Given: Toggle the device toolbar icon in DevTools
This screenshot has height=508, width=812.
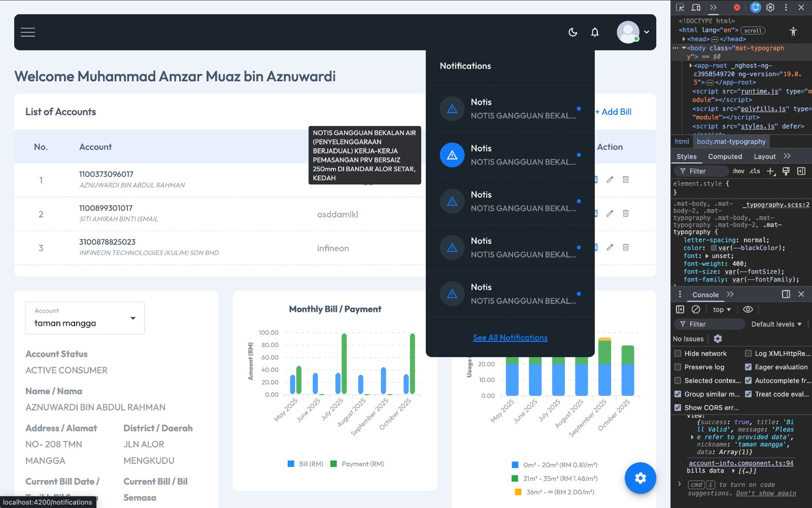Looking at the screenshot, I should [696, 7].
